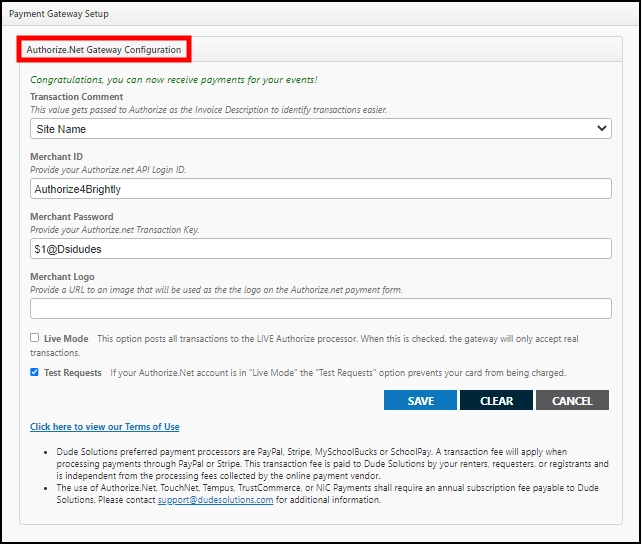This screenshot has width=641, height=544.
Task: Click 'Provide your Authorize.net Transaction Key' hint
Action: pos(114,230)
